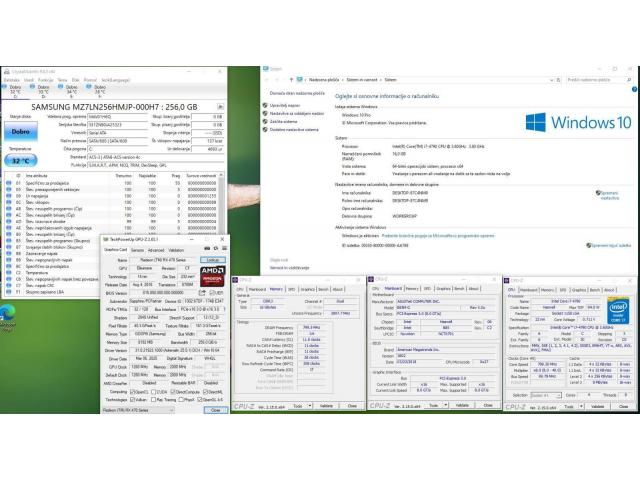Click the AMD Radeon logo in GPU-Z

coord(213,276)
